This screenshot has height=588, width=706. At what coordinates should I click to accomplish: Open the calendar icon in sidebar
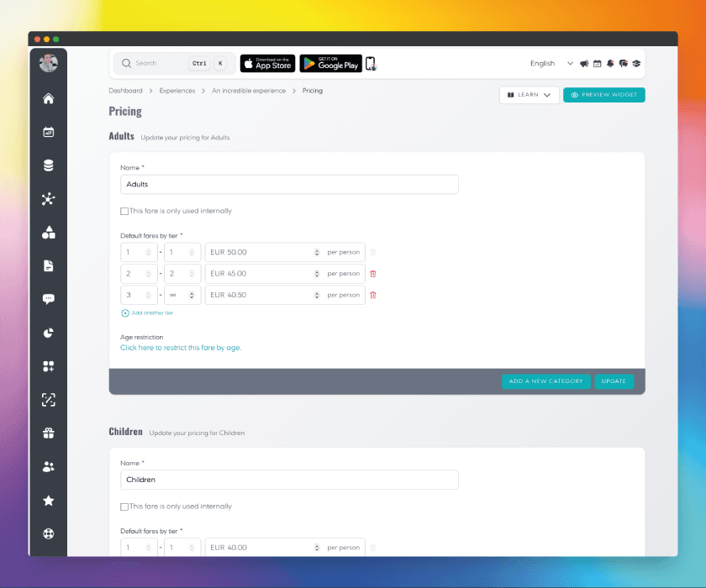[x=48, y=132]
